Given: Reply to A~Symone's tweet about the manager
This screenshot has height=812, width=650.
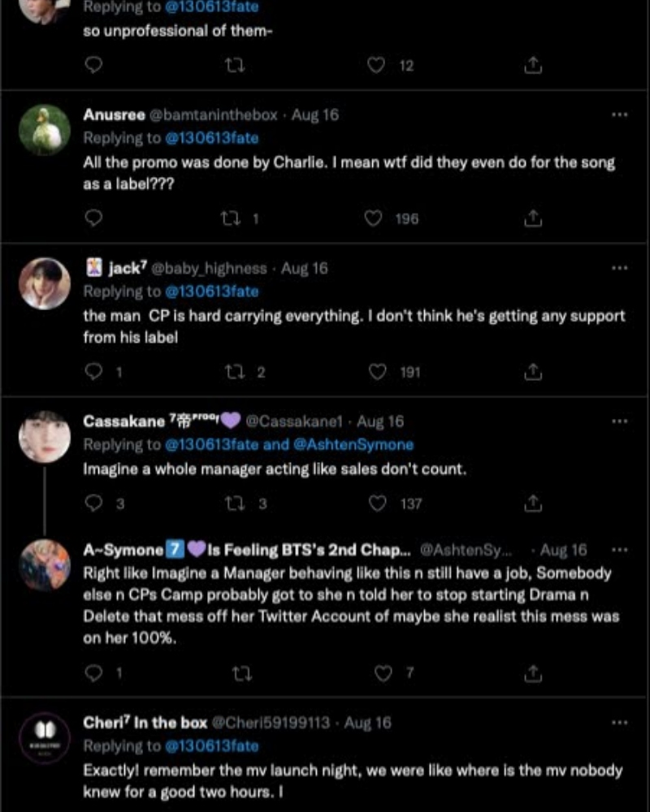Looking at the screenshot, I should coord(94,673).
